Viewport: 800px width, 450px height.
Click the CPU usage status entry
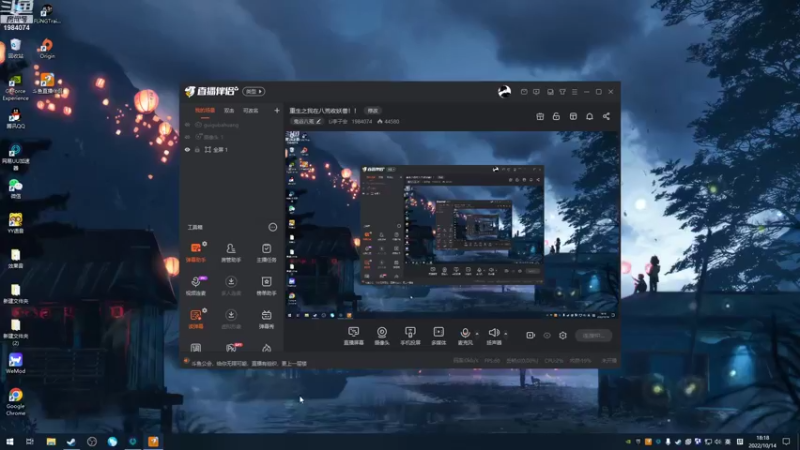point(554,360)
